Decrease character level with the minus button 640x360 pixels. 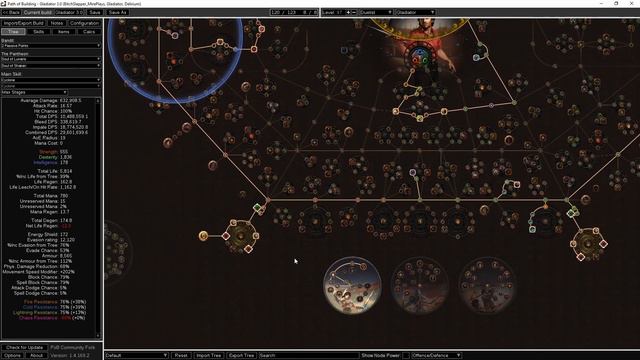click(x=354, y=12)
